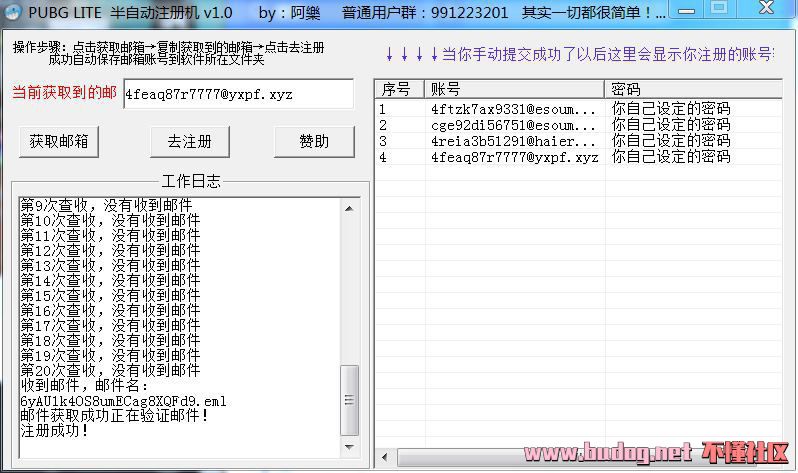Click password cell of row 4
This screenshot has height=473, width=798.
[x=671, y=157]
